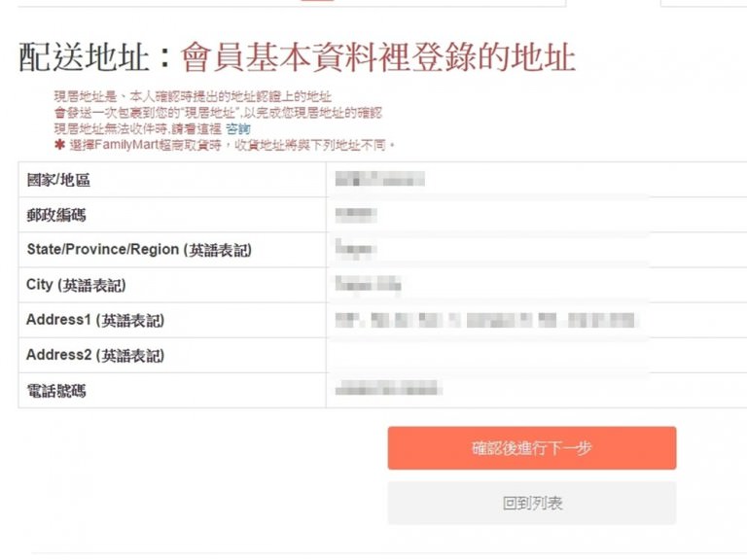Click the blurred 電話號碼 value

pos(386,390)
